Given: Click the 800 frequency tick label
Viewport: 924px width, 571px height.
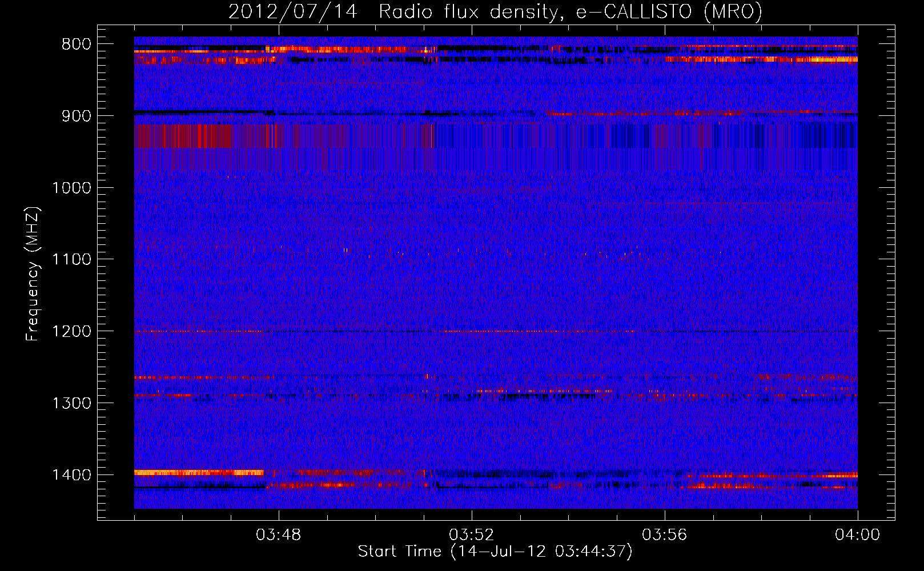Looking at the screenshot, I should pos(77,45).
